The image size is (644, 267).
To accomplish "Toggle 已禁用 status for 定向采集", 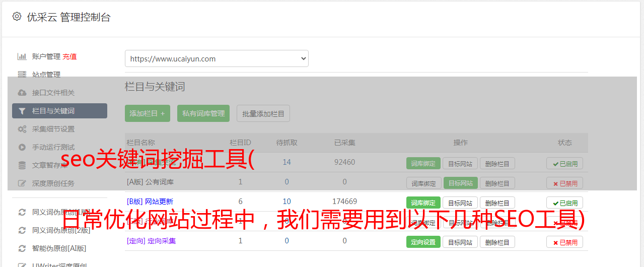I will [565, 242].
